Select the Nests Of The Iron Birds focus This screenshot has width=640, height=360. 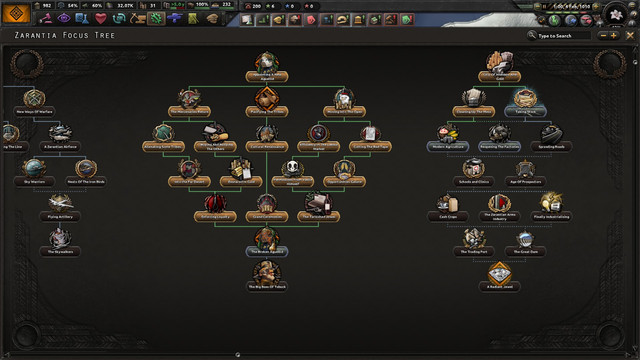pyautogui.click(x=86, y=173)
